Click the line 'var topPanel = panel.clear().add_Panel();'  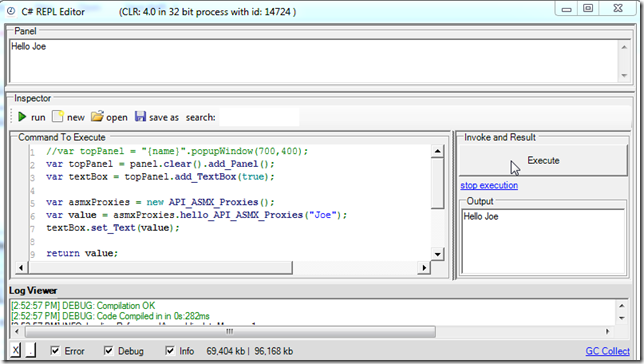(160, 164)
